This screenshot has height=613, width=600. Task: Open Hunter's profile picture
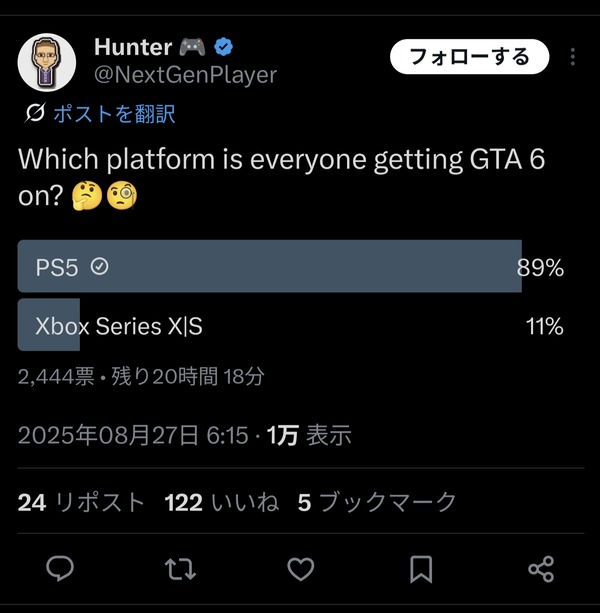pos(47,62)
